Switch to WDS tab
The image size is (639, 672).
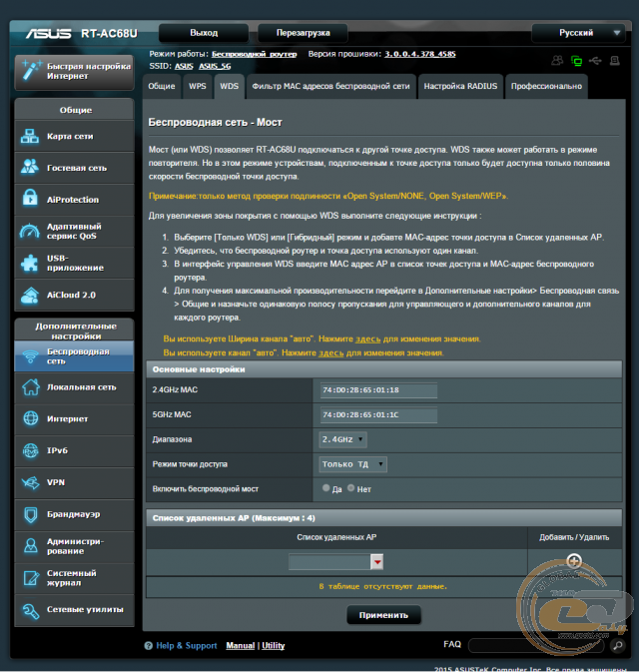coord(230,86)
